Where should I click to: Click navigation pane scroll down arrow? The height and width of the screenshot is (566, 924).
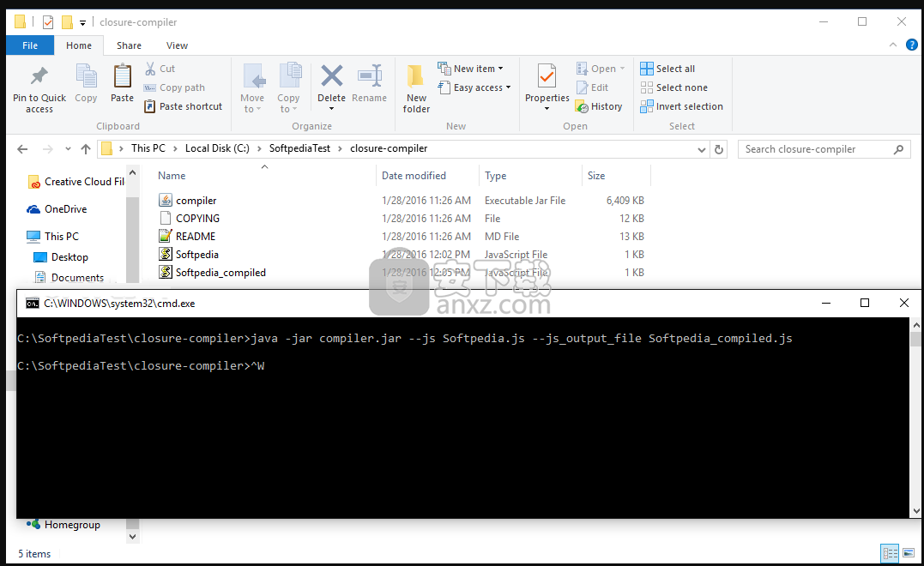point(133,537)
